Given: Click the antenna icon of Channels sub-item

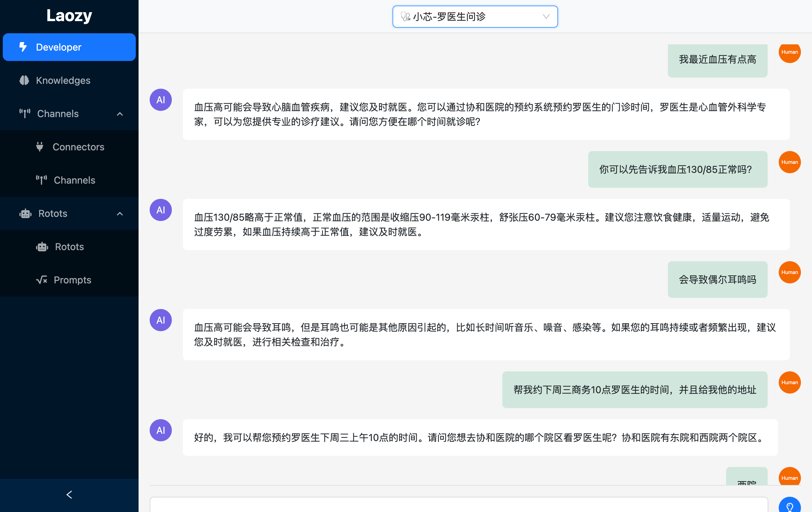Looking at the screenshot, I should [42, 180].
